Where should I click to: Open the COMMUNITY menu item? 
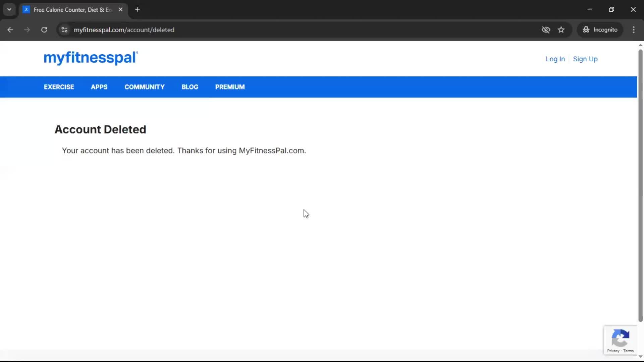coord(145,87)
